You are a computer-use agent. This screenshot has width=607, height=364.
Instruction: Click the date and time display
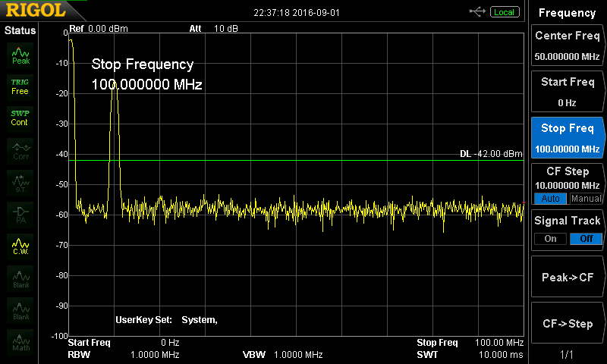[x=297, y=13]
